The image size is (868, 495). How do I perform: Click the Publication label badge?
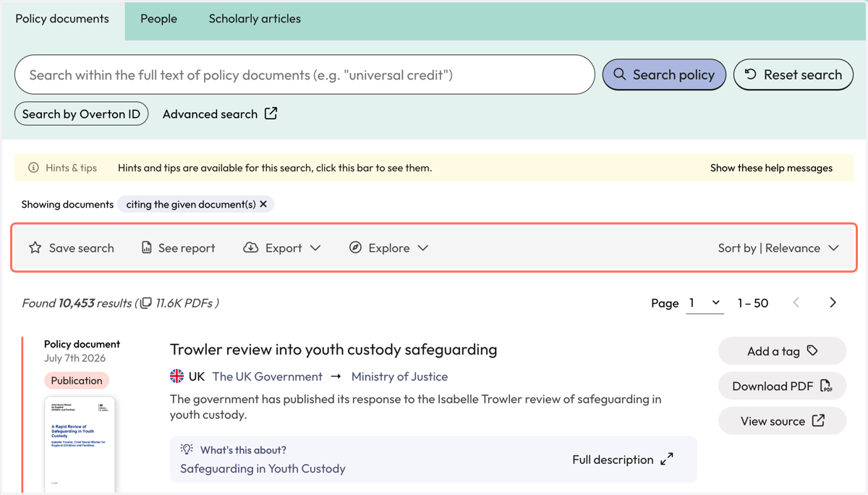(77, 381)
